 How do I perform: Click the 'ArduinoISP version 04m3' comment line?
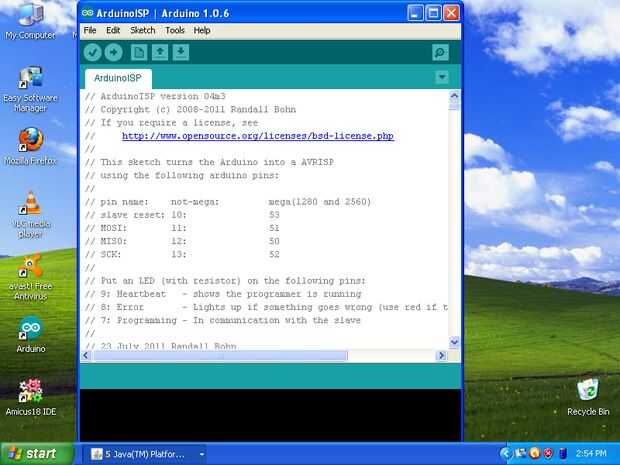(x=155, y=96)
